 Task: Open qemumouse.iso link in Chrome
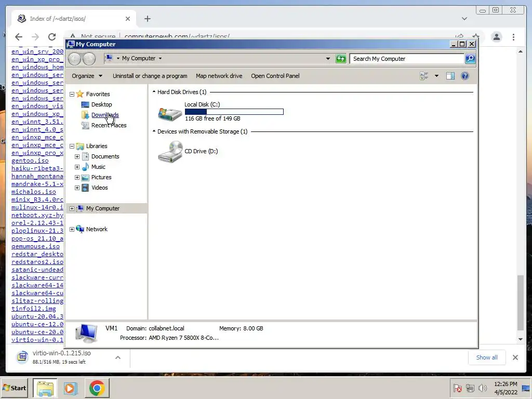click(x=35, y=246)
